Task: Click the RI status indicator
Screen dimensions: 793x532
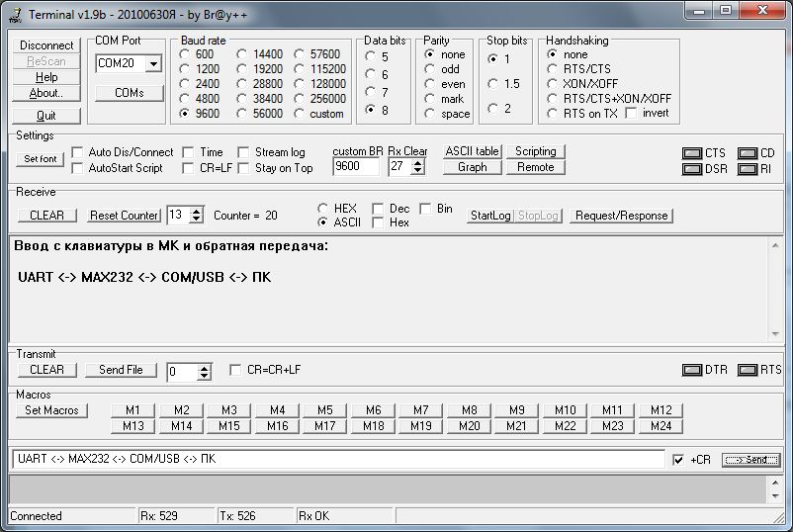Action: tap(747, 169)
